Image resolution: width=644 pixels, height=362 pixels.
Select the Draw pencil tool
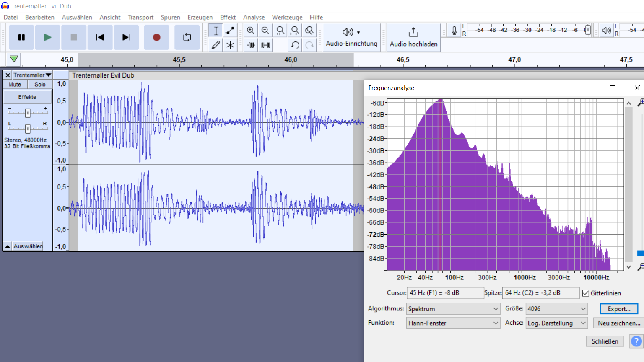click(x=216, y=45)
